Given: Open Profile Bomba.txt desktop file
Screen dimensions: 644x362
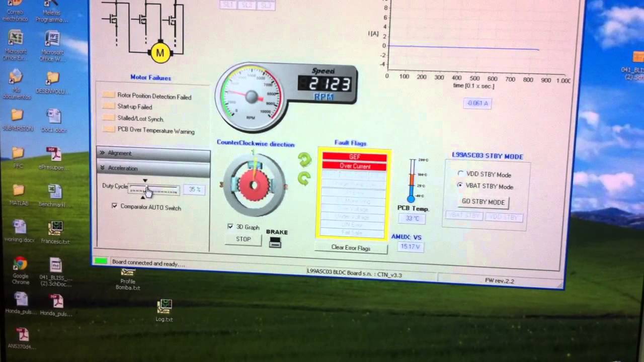Looking at the screenshot, I should tap(128, 279).
